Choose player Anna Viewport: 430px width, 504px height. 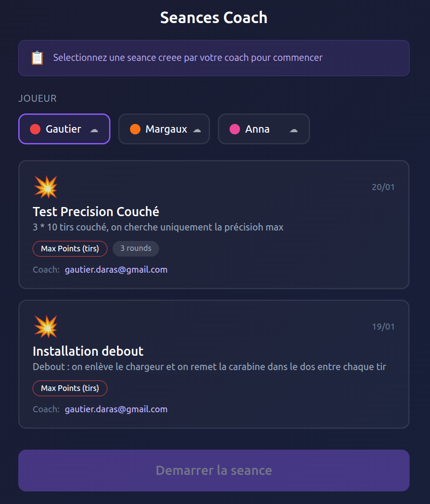point(257,129)
